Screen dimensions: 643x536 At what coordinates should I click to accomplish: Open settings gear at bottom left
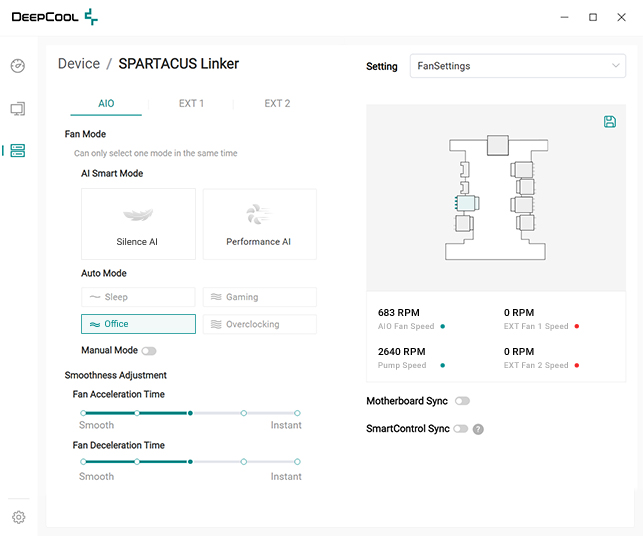pyautogui.click(x=18, y=517)
